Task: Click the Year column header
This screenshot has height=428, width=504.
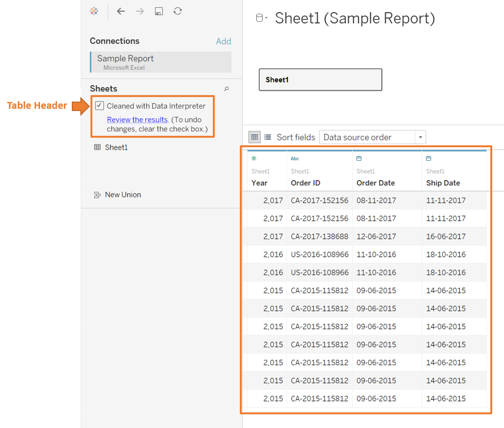Action: 260,183
